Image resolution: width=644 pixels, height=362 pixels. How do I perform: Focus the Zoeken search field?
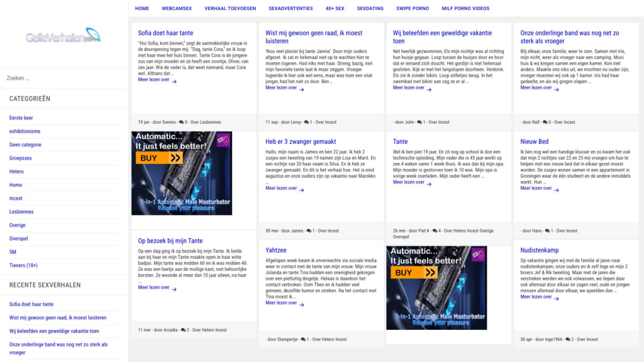[x=63, y=78]
